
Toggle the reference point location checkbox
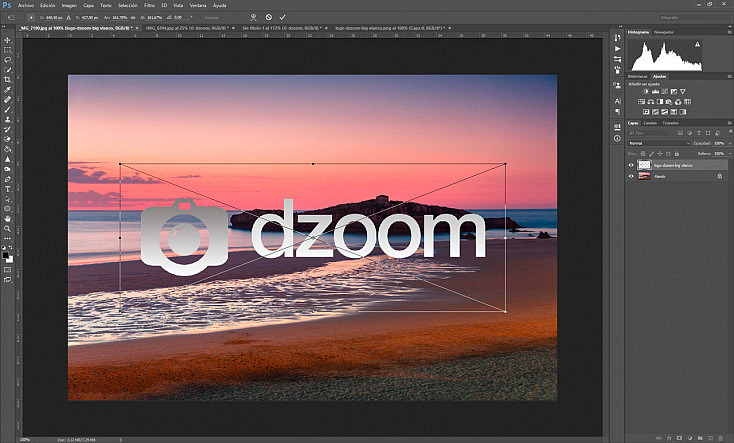coord(31,17)
